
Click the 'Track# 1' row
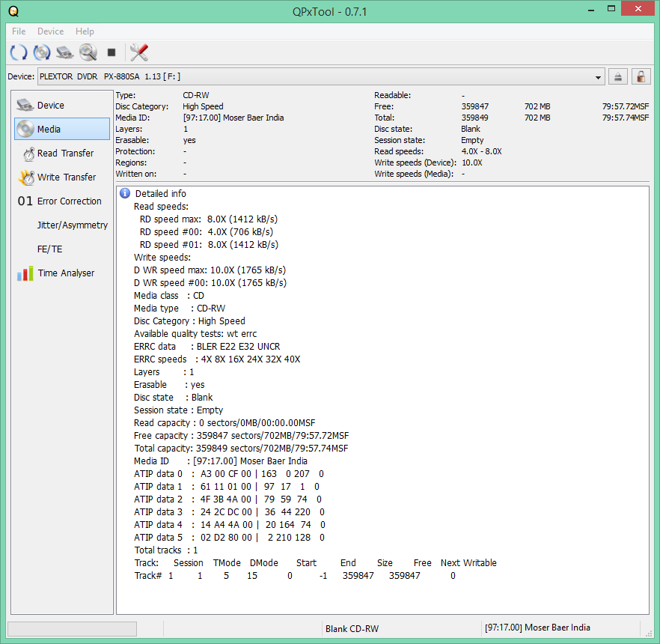point(295,576)
